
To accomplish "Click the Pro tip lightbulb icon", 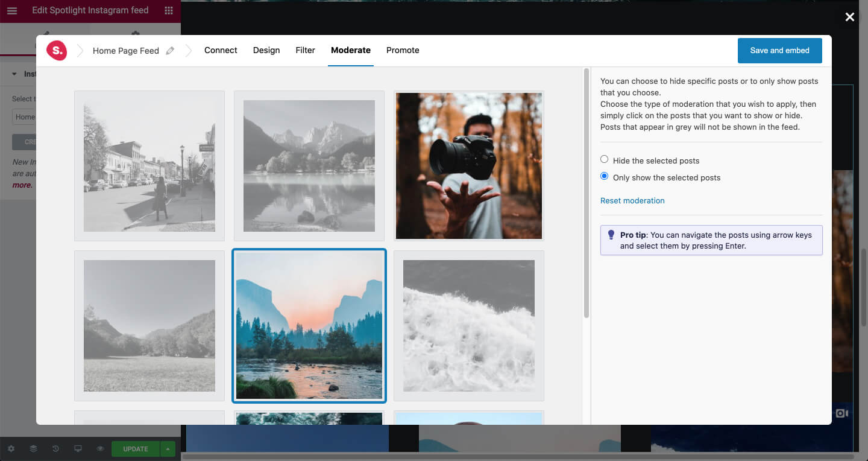I will (611, 235).
